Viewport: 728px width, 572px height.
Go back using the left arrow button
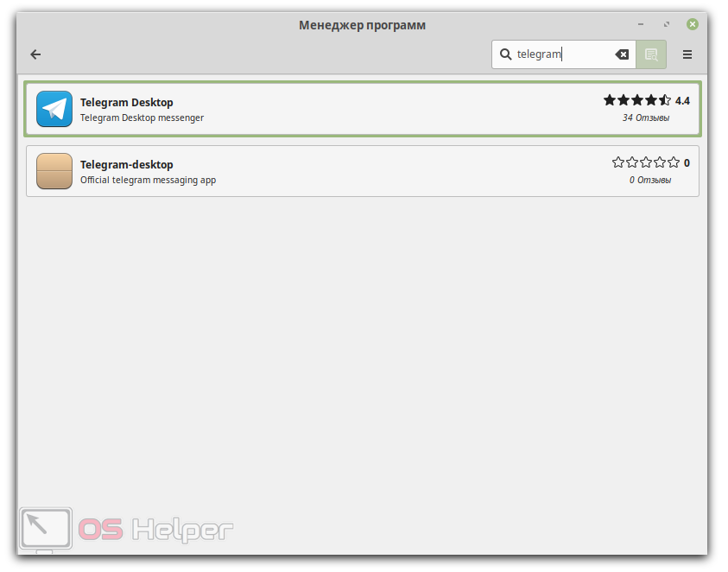pyautogui.click(x=35, y=54)
